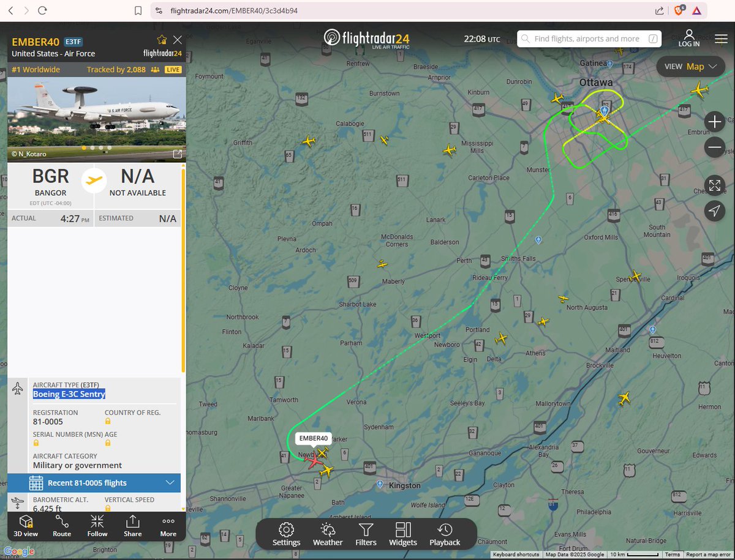This screenshot has width=735, height=560.
Task: Click the Ottawa airport pin marker
Action: [605, 111]
